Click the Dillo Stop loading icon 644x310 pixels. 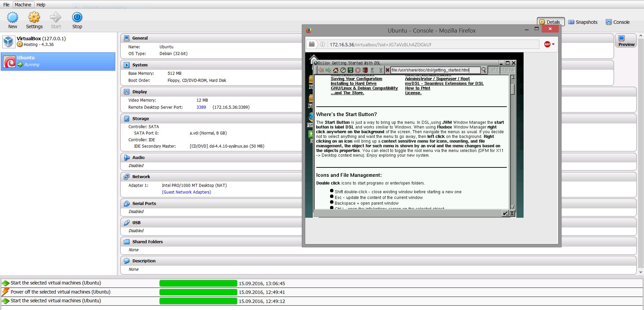(358, 70)
